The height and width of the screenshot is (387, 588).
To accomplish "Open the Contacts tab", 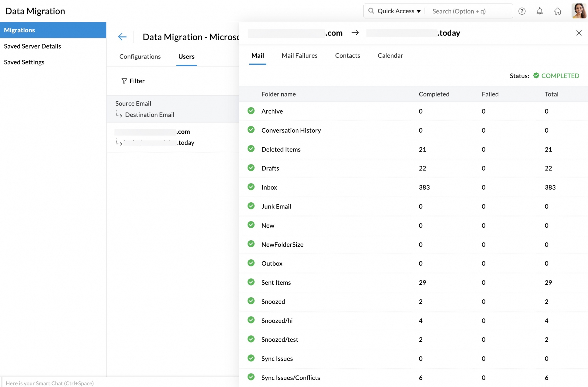I will [348, 56].
